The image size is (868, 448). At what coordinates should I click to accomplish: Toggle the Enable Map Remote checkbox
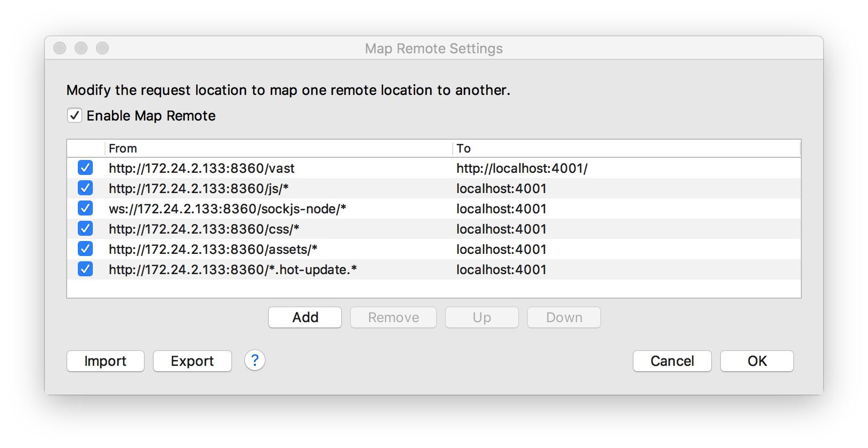pyautogui.click(x=75, y=116)
